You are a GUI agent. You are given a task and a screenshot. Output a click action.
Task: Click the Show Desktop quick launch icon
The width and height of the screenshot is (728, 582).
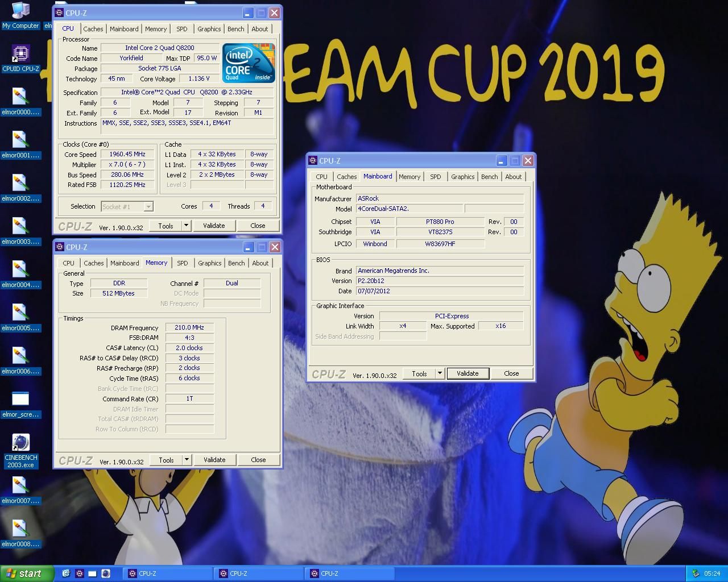coord(92,573)
